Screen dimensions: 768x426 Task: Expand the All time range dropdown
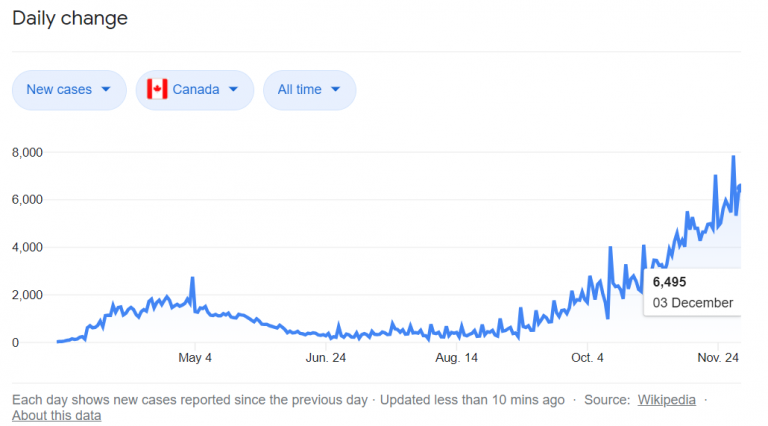click(309, 90)
